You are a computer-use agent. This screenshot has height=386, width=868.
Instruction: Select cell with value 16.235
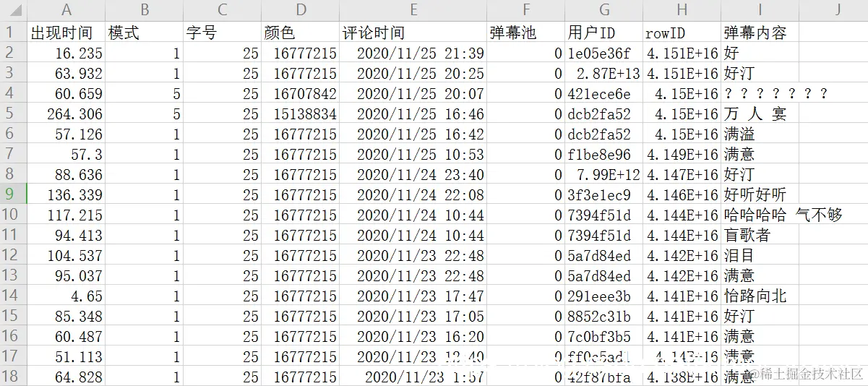coord(66,53)
